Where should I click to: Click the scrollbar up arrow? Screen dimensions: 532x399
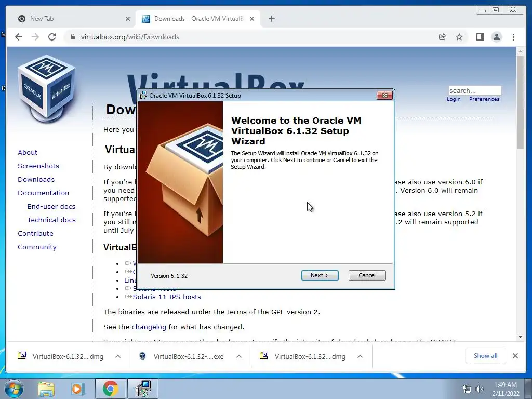[520, 51]
